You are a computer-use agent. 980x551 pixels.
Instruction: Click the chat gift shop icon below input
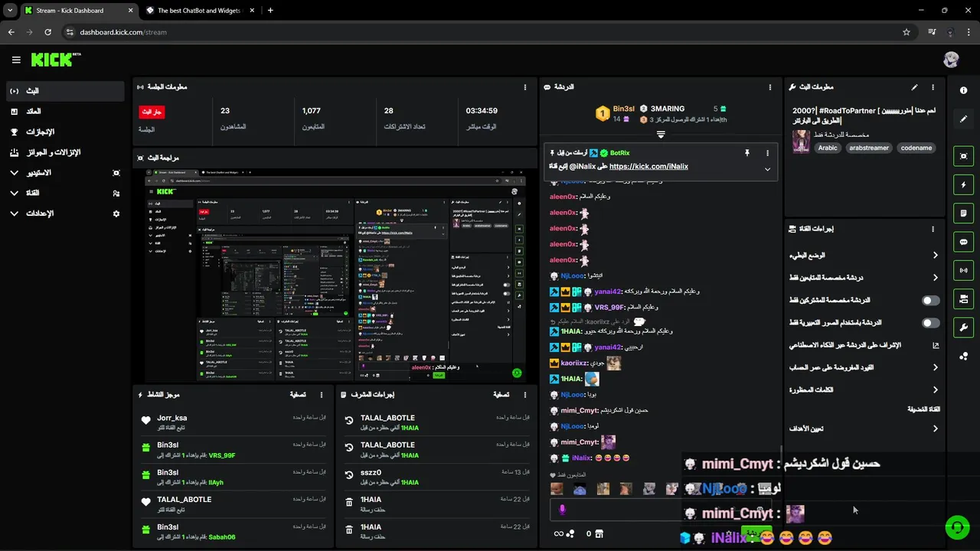tap(599, 533)
